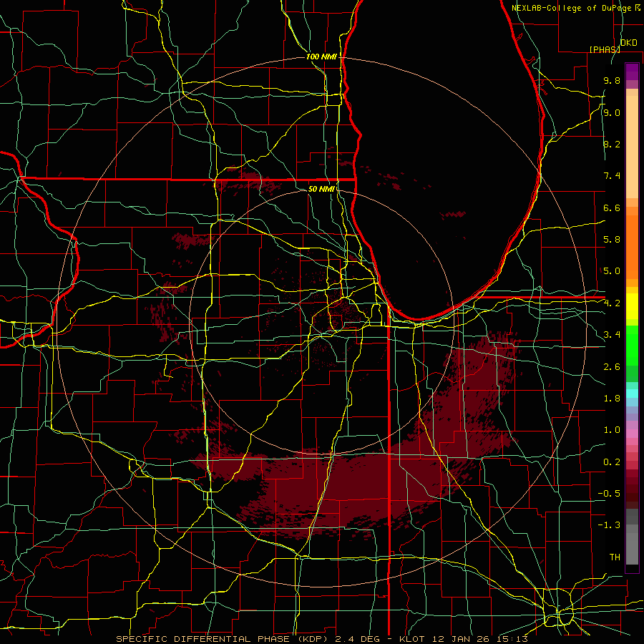The height and width of the screenshot is (644, 644).
Task: Click the 9.8 value on the scale
Action: click(612, 80)
